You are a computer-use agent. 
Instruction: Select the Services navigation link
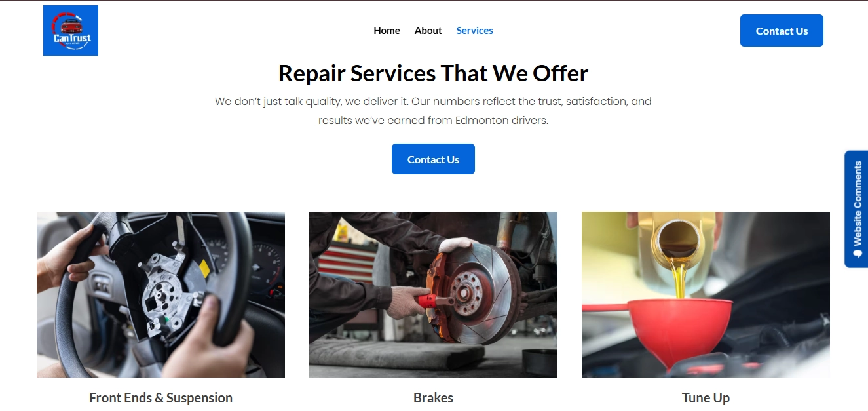pos(475,31)
